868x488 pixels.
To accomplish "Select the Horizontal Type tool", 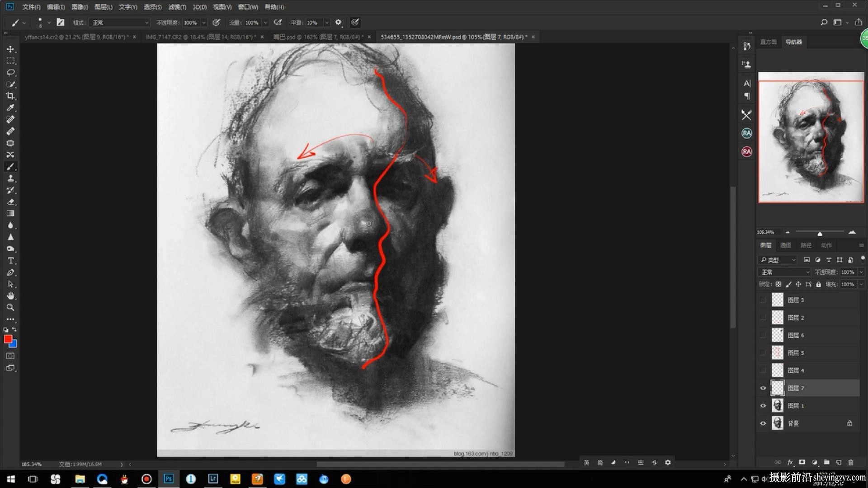I will click(x=10, y=261).
